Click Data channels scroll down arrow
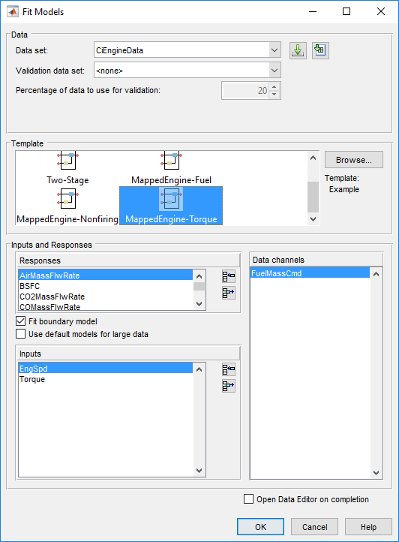The height and width of the screenshot is (542, 399). tap(376, 473)
